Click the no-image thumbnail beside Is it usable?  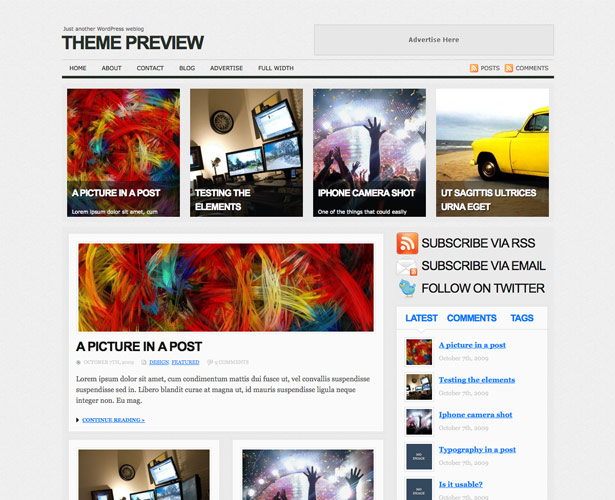[x=419, y=489]
